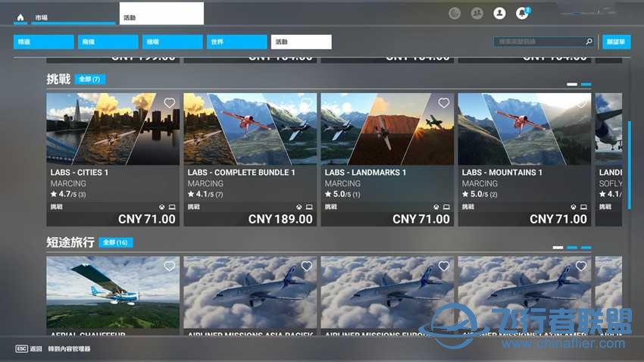Open 轉到內容管理器 content manager link

(69, 348)
